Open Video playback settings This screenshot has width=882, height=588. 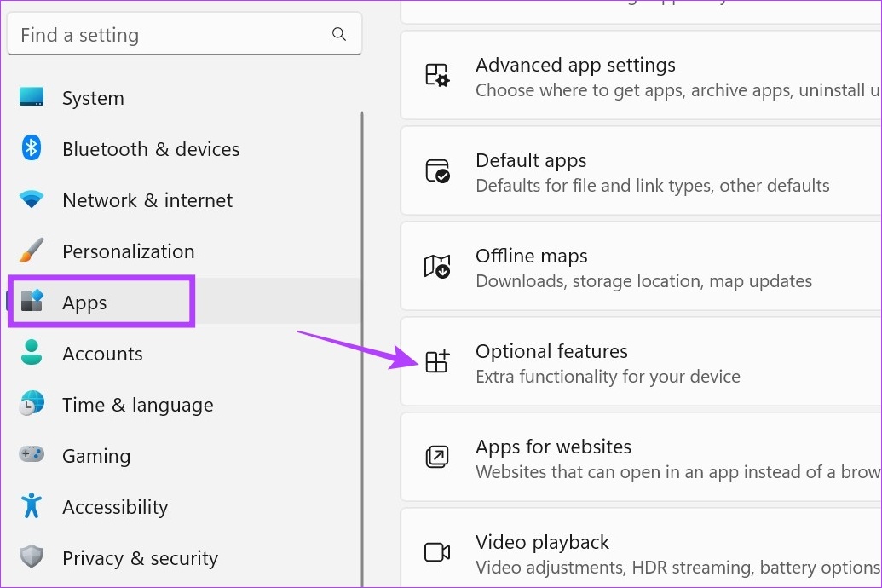641,549
